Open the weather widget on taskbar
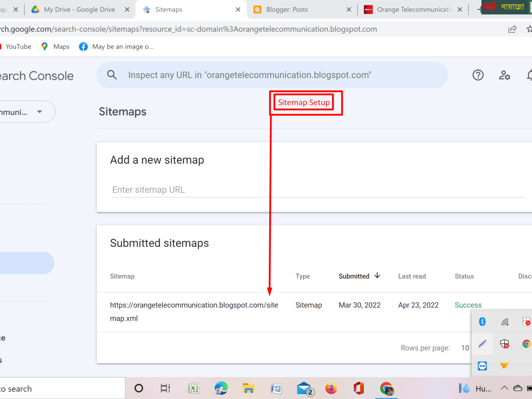 tap(475, 388)
